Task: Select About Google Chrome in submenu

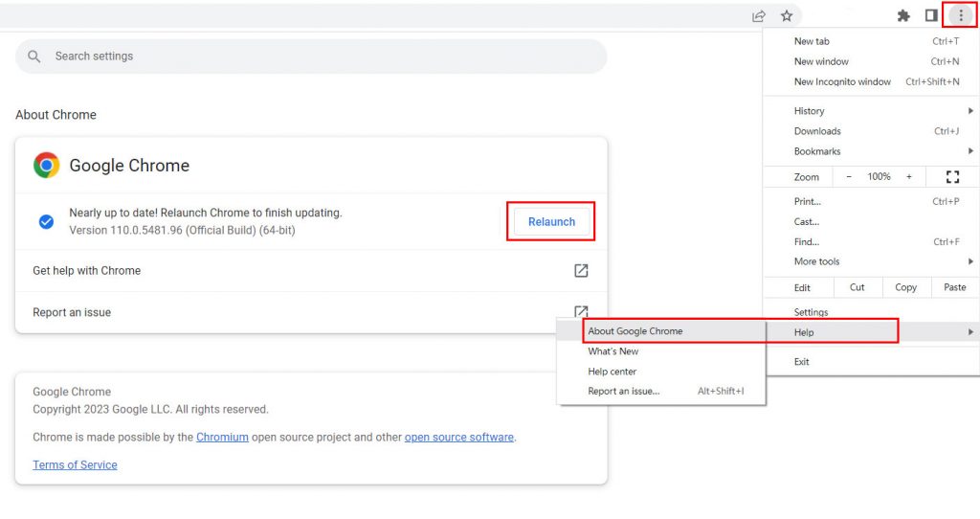Action: coord(661,330)
